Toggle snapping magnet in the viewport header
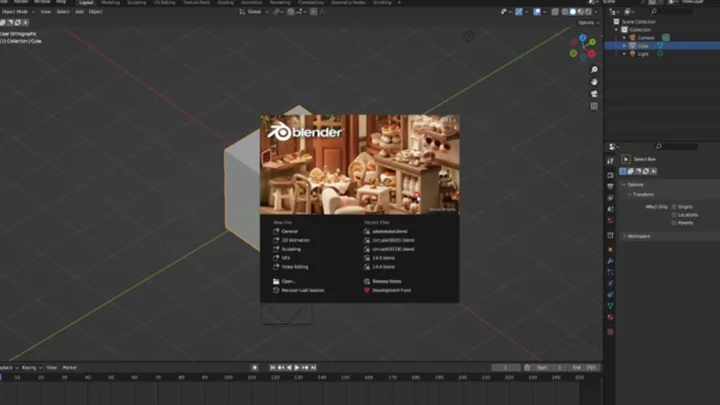Image resolution: width=720 pixels, height=405 pixels. pos(291,12)
